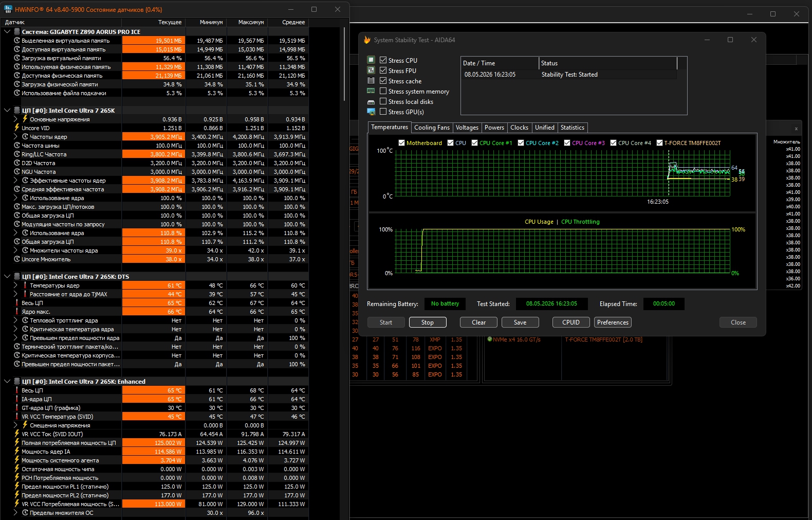This screenshot has height=520, width=812.
Task: Click the clock icon beside Uncore Множитель
Action: [17, 259]
